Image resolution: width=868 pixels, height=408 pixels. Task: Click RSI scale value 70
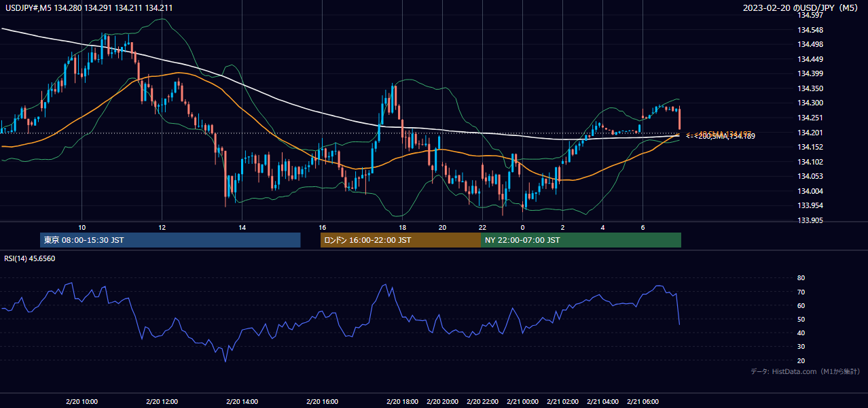pyautogui.click(x=801, y=292)
